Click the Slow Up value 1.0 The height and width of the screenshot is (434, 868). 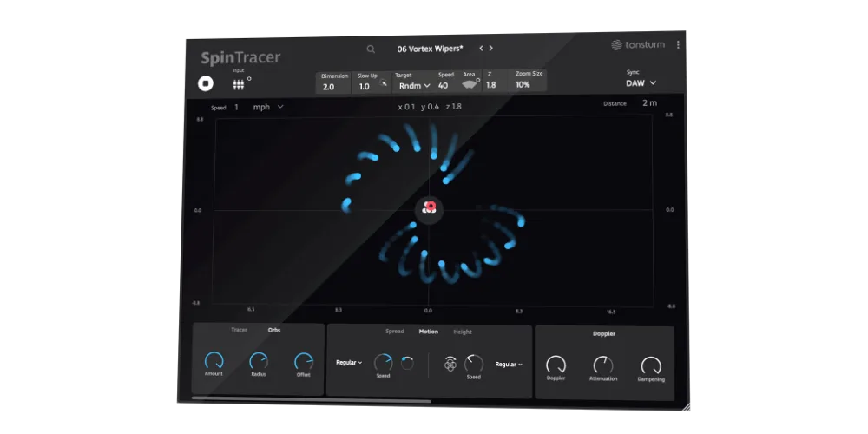(x=364, y=86)
